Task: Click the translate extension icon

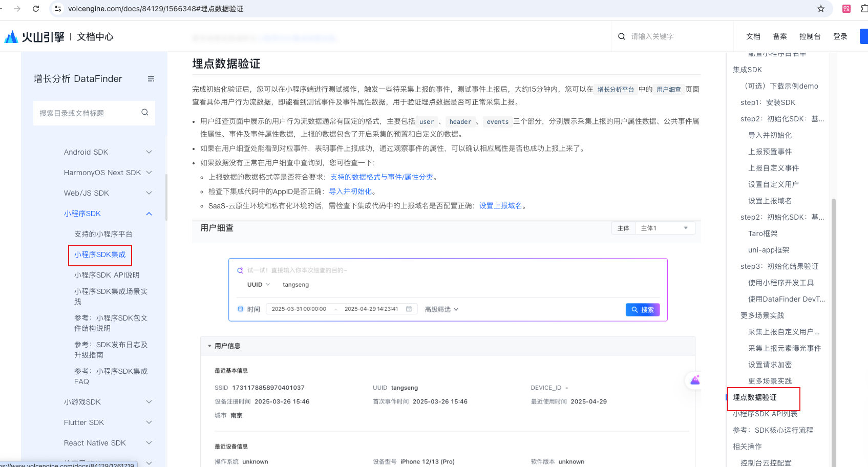Action: (846, 9)
